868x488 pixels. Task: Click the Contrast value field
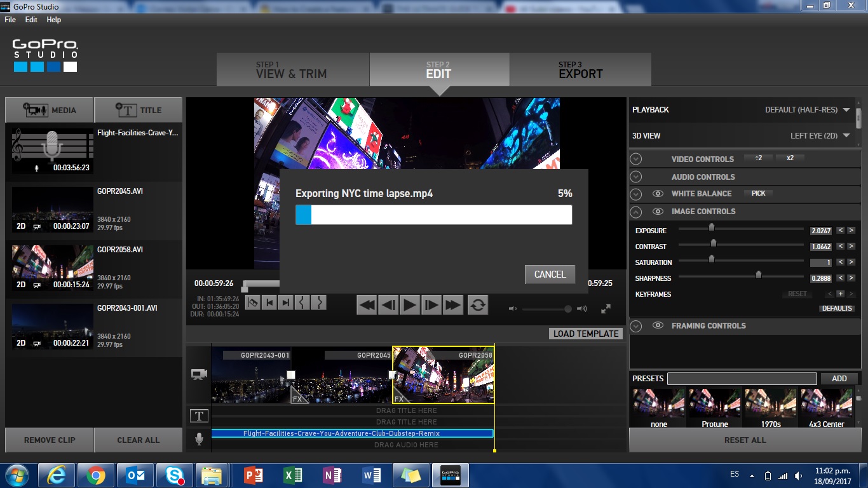[821, 247]
